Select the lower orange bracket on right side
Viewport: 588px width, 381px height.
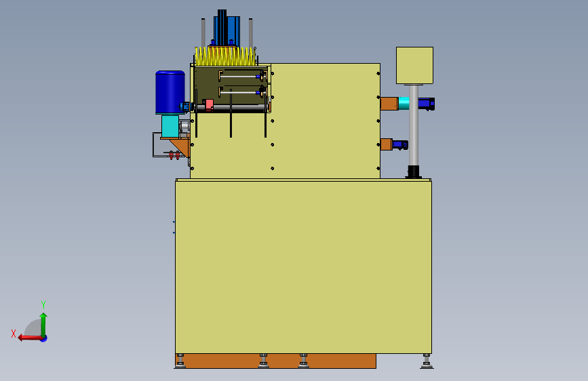click(387, 144)
